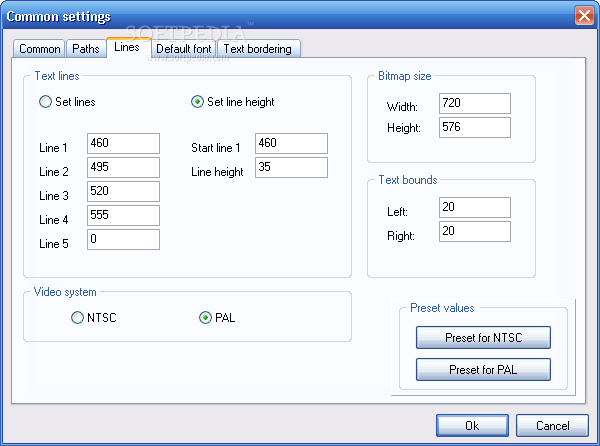Click the Line 2 label
Screen dimensions: 600x446
tap(54, 172)
